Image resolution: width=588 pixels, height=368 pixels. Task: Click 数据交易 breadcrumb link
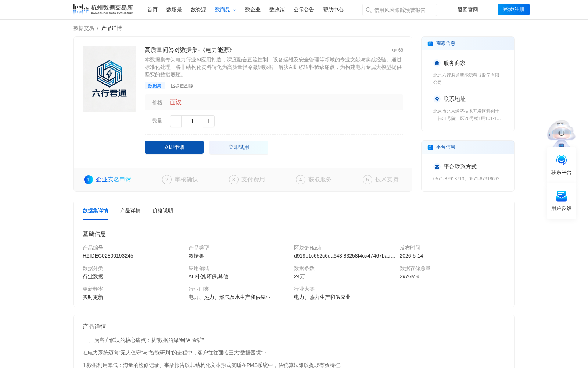click(x=84, y=28)
